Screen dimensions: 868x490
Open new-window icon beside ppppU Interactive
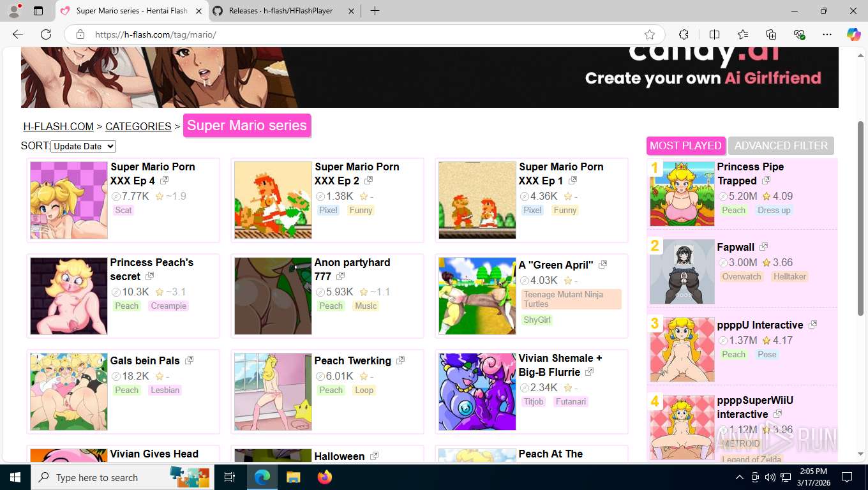click(812, 324)
